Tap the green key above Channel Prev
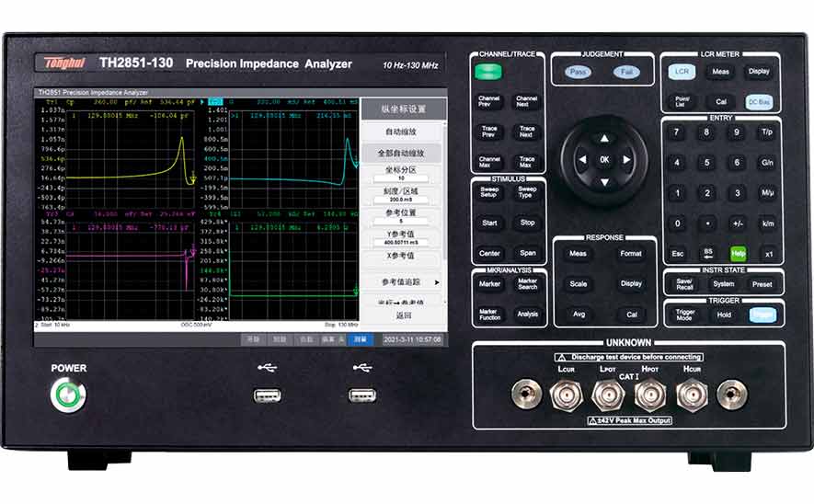Viewport: 814px width, 504px height. pyautogui.click(x=488, y=72)
